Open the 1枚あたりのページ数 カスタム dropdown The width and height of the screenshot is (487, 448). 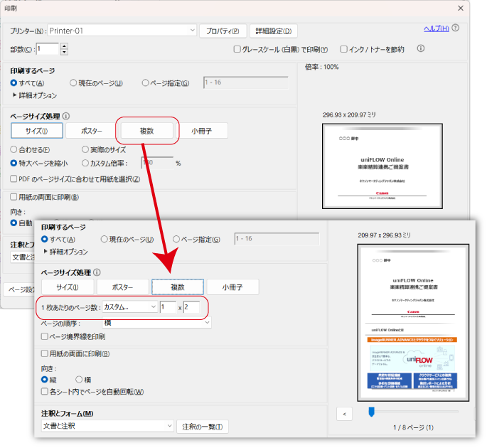tap(130, 307)
